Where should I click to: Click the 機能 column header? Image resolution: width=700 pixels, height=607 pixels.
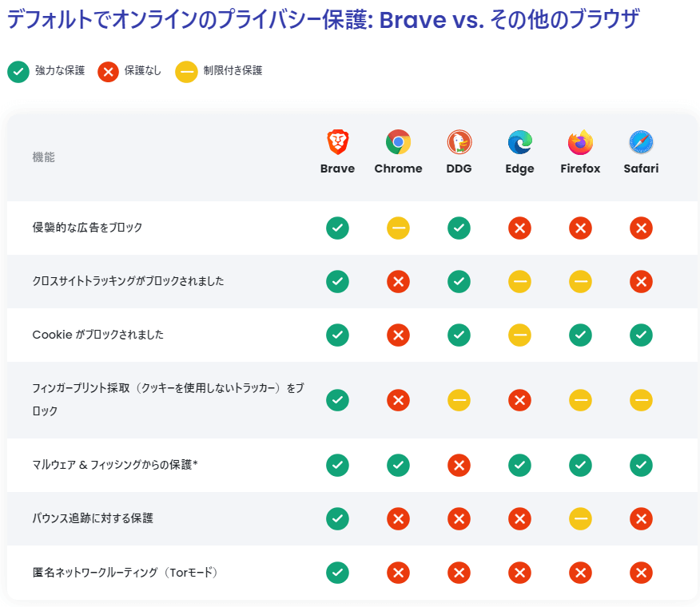43,157
